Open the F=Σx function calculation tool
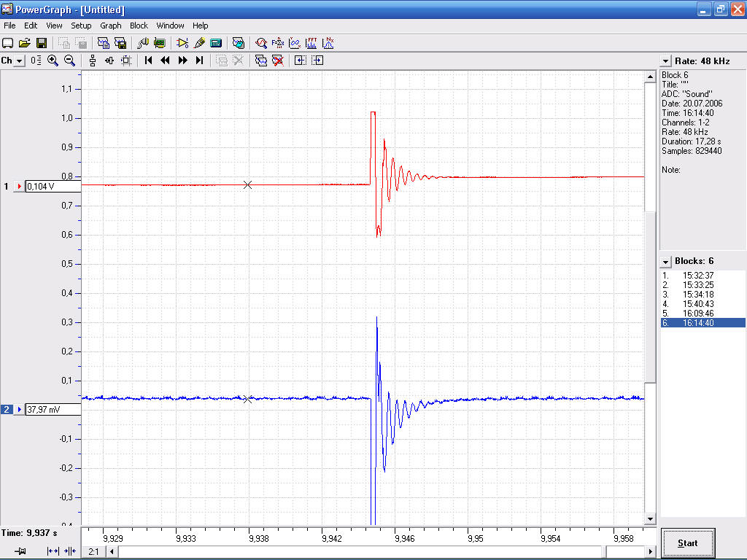The width and height of the screenshot is (747, 560). tap(278, 43)
